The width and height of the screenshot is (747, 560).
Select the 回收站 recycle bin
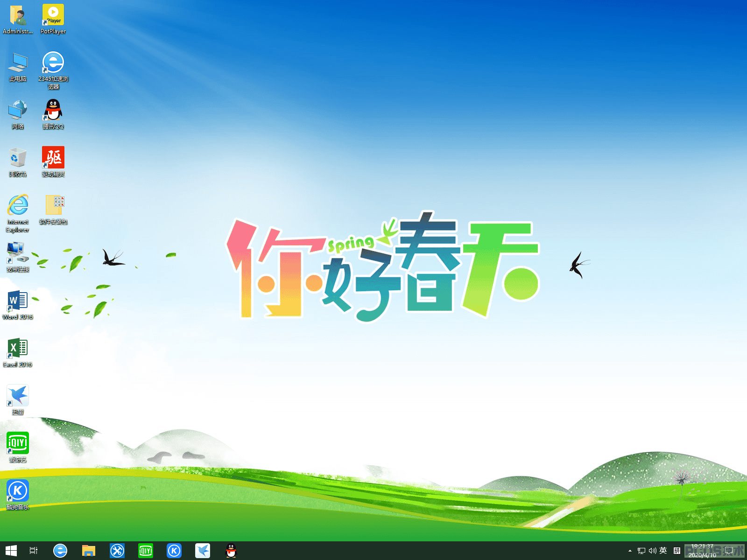[x=18, y=161]
